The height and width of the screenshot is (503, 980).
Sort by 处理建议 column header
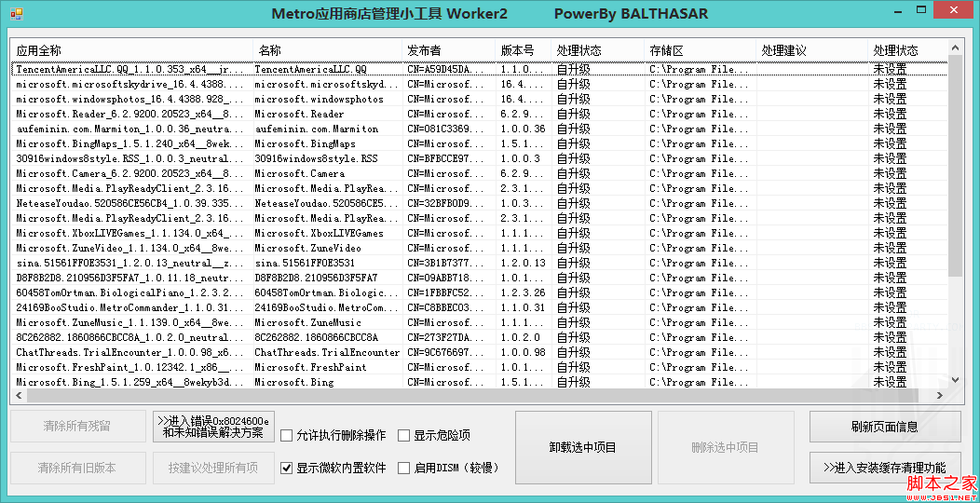point(812,50)
